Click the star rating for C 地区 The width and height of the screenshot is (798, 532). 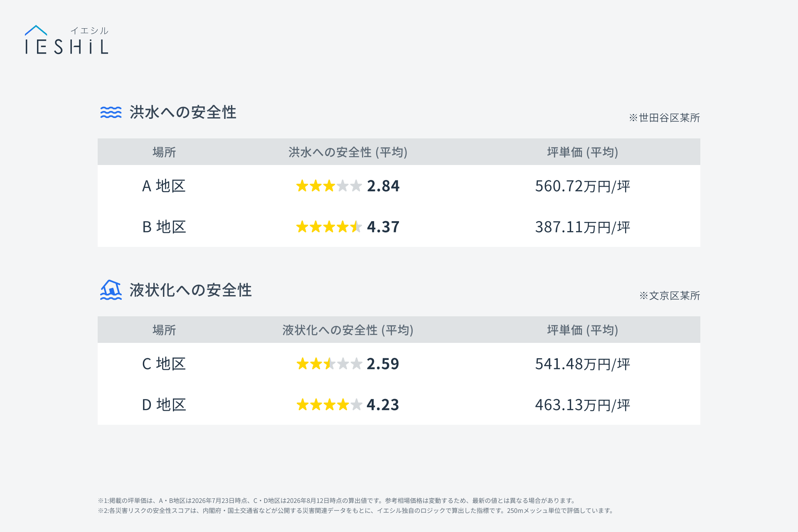(x=329, y=364)
